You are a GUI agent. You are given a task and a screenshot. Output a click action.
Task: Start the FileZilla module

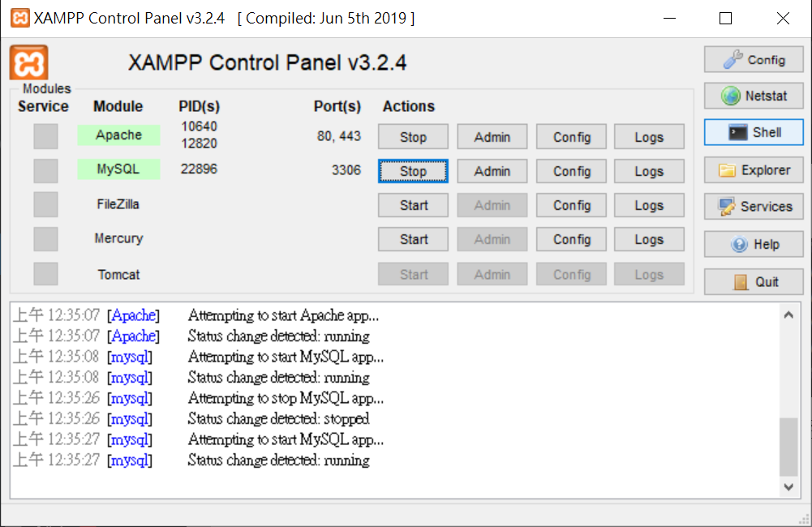[413, 205]
